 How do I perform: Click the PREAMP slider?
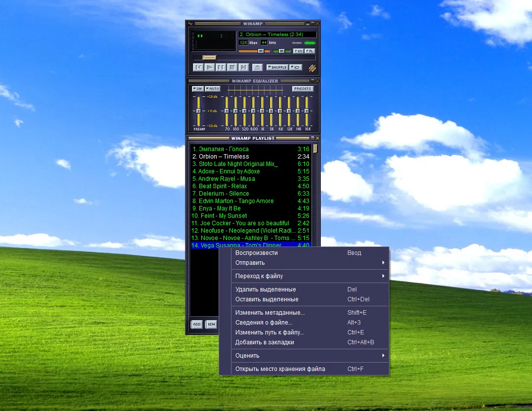tap(198, 111)
